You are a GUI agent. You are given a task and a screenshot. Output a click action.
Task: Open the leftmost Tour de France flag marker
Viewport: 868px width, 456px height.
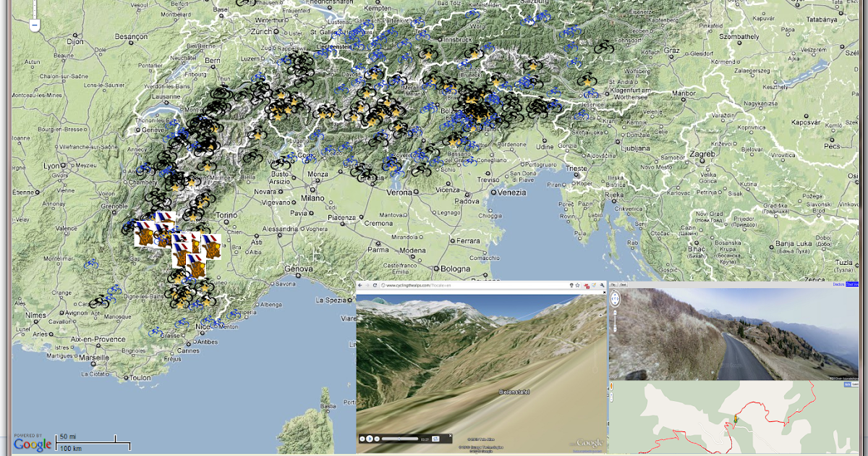coord(144,233)
